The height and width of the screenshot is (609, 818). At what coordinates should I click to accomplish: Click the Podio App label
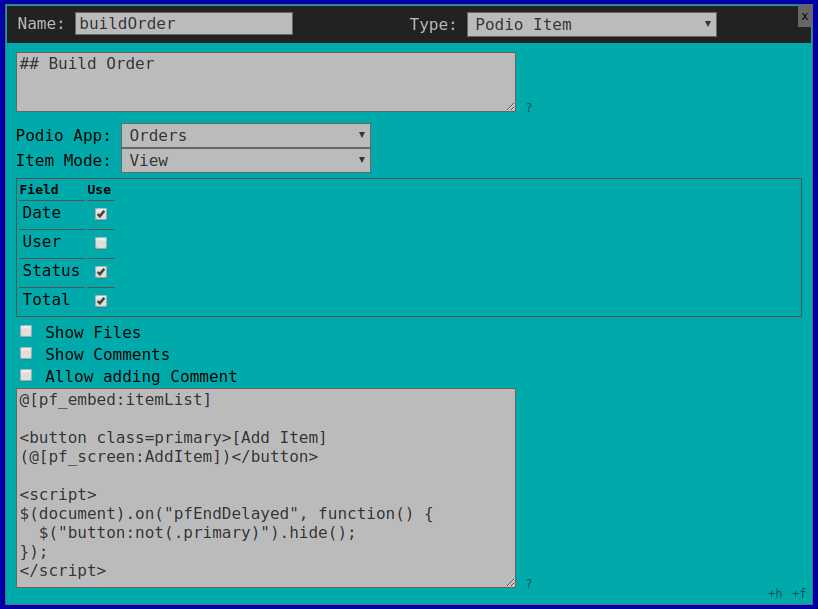coord(63,136)
